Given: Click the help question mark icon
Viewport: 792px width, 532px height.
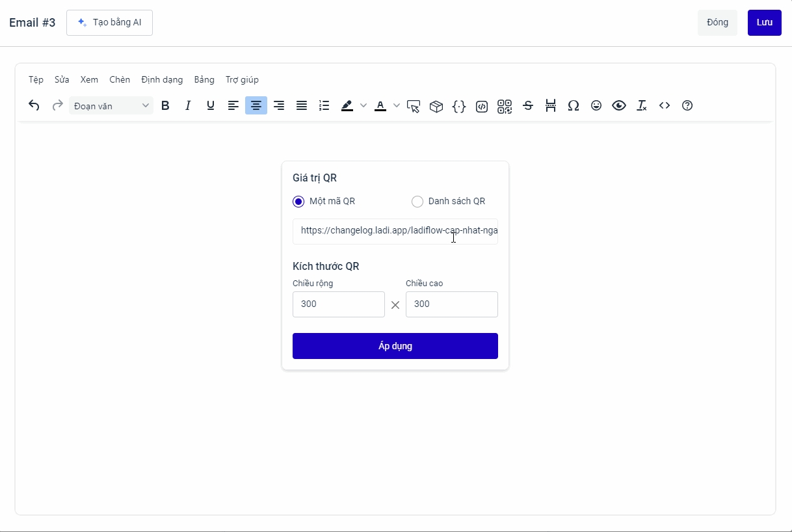Looking at the screenshot, I should pos(687,105).
